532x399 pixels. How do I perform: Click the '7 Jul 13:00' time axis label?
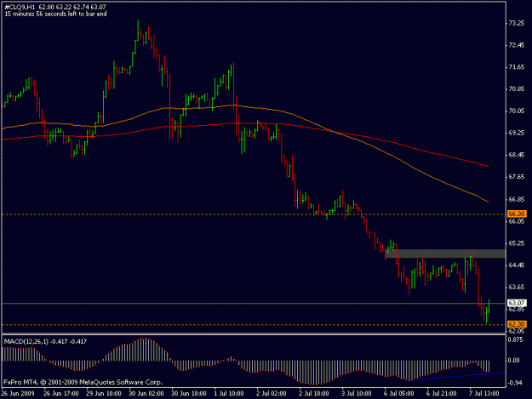pos(484,394)
